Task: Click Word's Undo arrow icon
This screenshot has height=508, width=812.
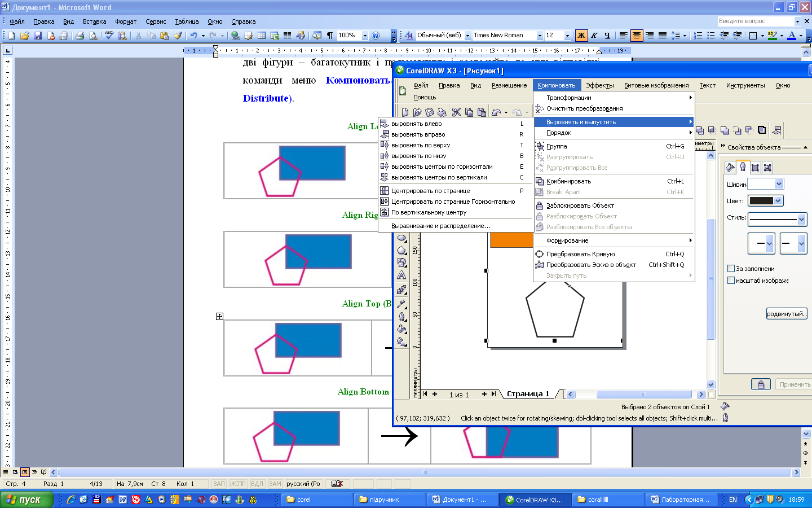Action: (193, 36)
